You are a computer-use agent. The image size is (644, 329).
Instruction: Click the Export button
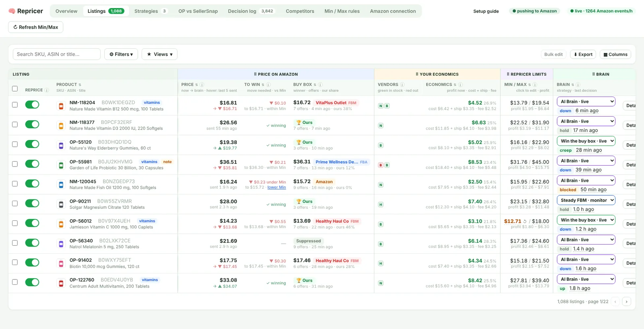[583, 54]
